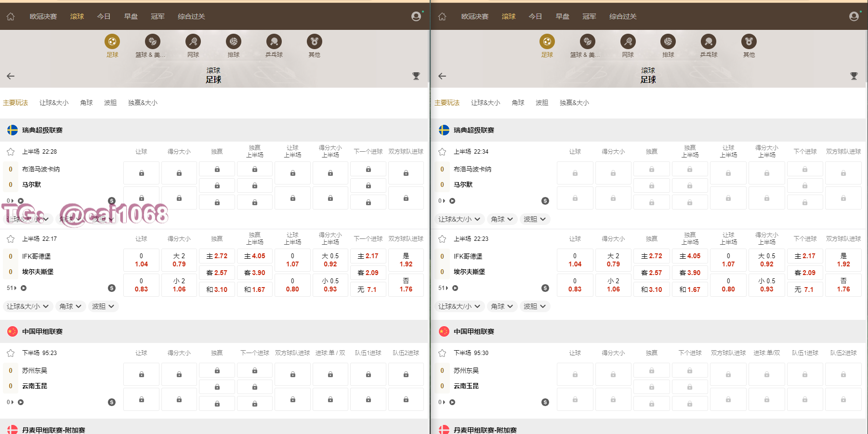Toggle the star for the IFK哥德堡 match, right panel
This screenshot has width=868, height=434.
pyautogui.click(x=442, y=239)
